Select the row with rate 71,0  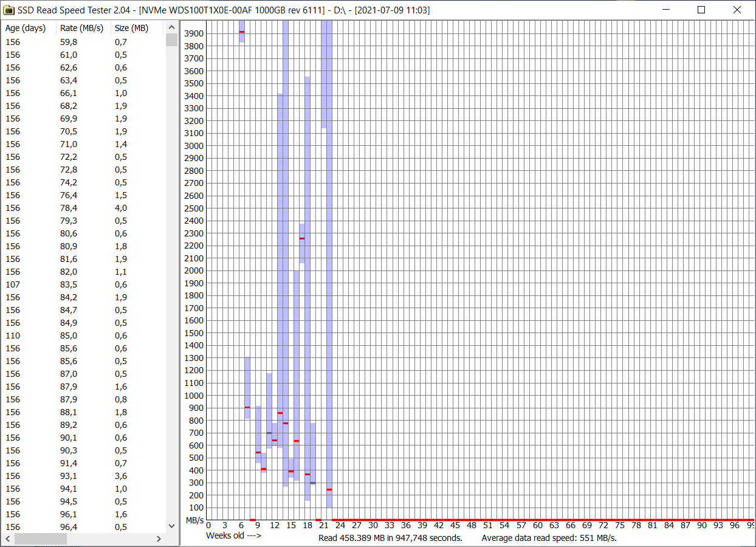click(x=83, y=144)
